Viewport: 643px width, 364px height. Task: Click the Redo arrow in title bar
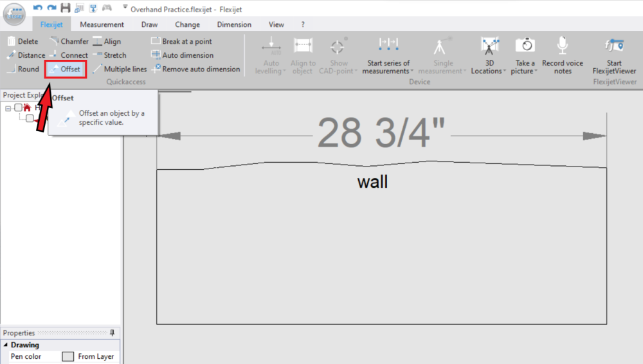click(51, 8)
